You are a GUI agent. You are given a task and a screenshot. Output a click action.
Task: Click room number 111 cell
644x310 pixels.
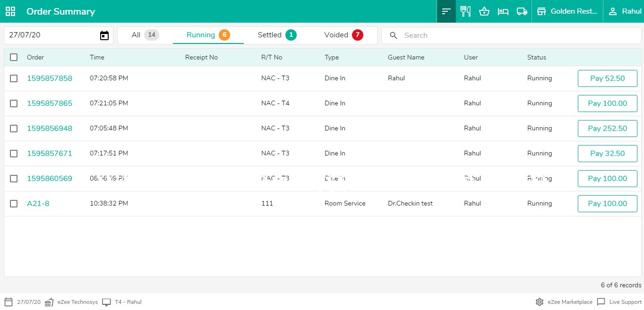(x=267, y=204)
